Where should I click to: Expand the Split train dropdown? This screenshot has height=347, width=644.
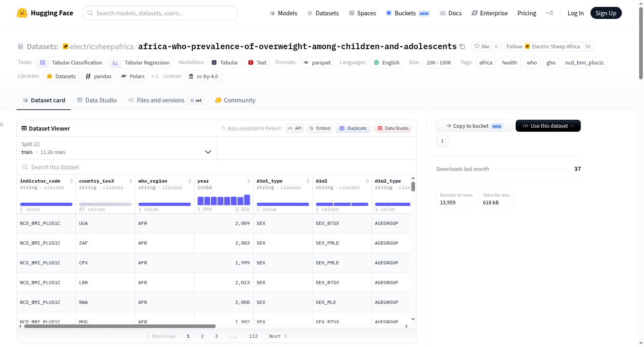(116, 148)
